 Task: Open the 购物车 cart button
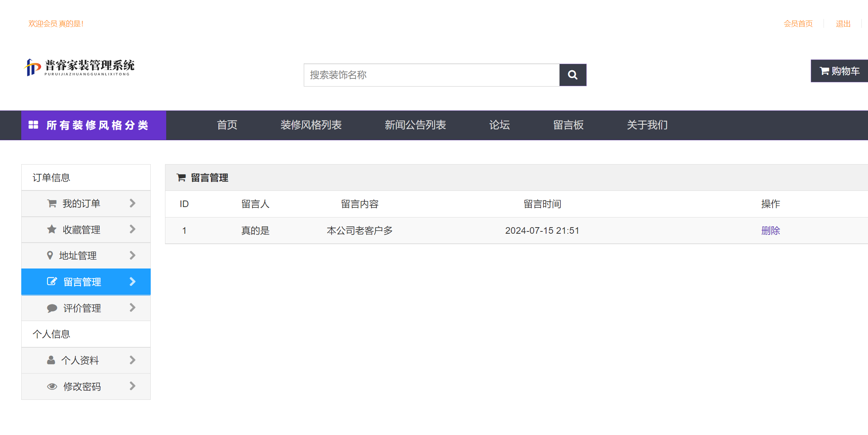pos(839,71)
